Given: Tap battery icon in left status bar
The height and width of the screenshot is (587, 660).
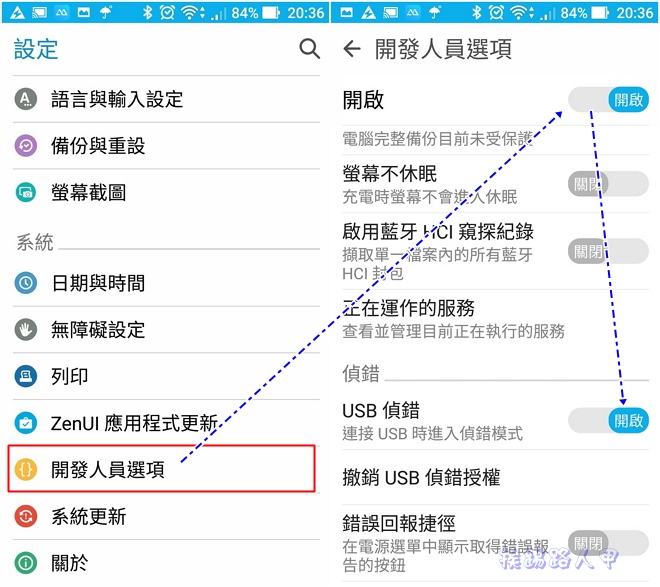Looking at the screenshot, I should (x=271, y=13).
